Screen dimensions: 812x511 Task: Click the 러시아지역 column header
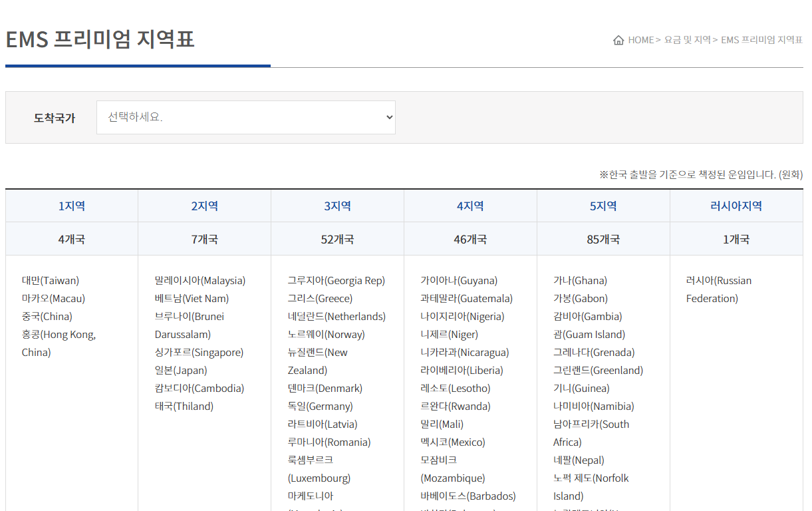(736, 206)
